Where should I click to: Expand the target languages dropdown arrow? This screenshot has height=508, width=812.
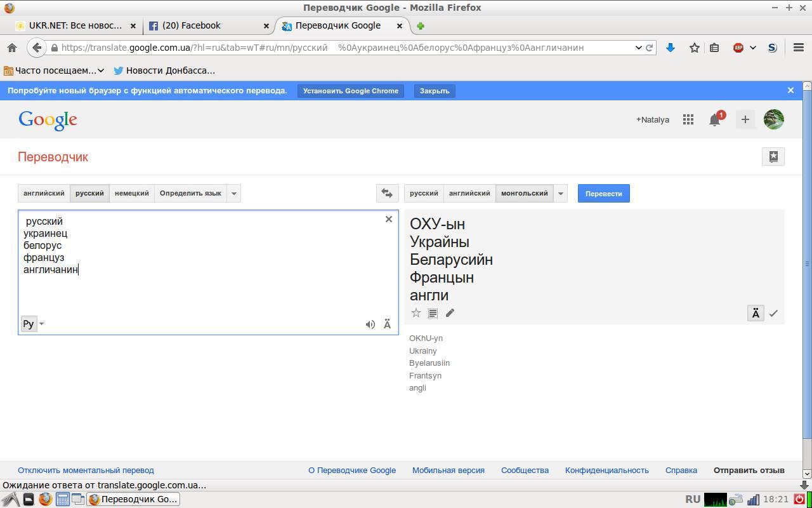click(560, 193)
